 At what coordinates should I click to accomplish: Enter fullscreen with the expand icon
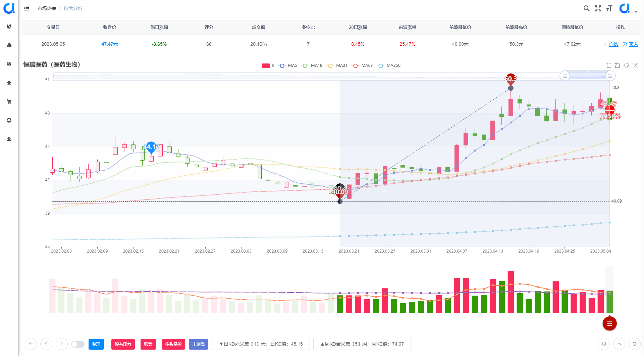(598, 8)
